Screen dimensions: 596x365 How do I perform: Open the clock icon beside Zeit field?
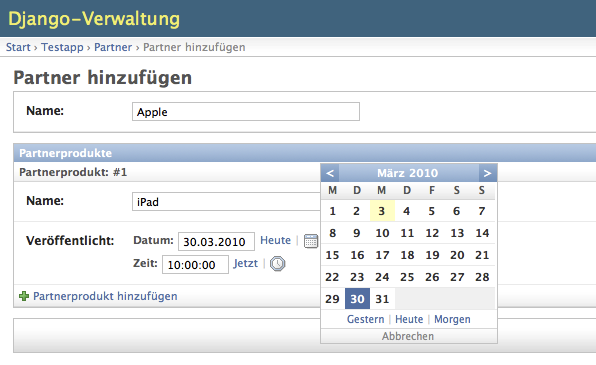[277, 263]
